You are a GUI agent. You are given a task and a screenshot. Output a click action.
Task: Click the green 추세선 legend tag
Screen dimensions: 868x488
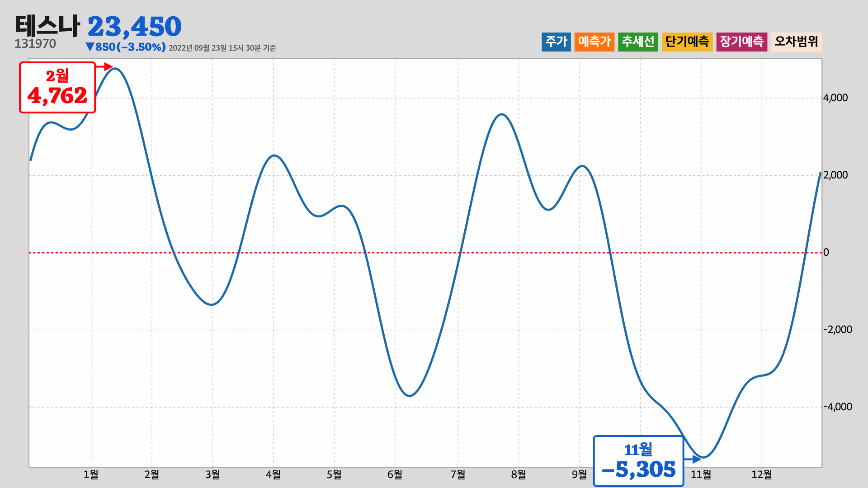tap(638, 42)
